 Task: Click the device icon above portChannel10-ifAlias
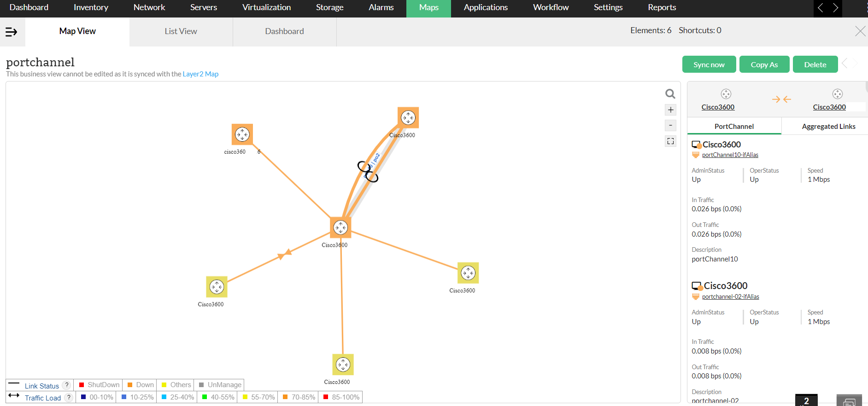[x=697, y=145]
